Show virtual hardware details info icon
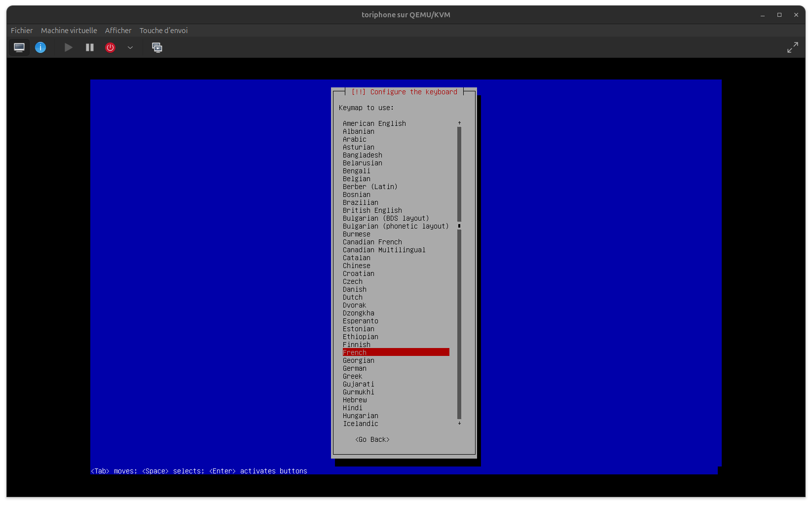 (40, 47)
